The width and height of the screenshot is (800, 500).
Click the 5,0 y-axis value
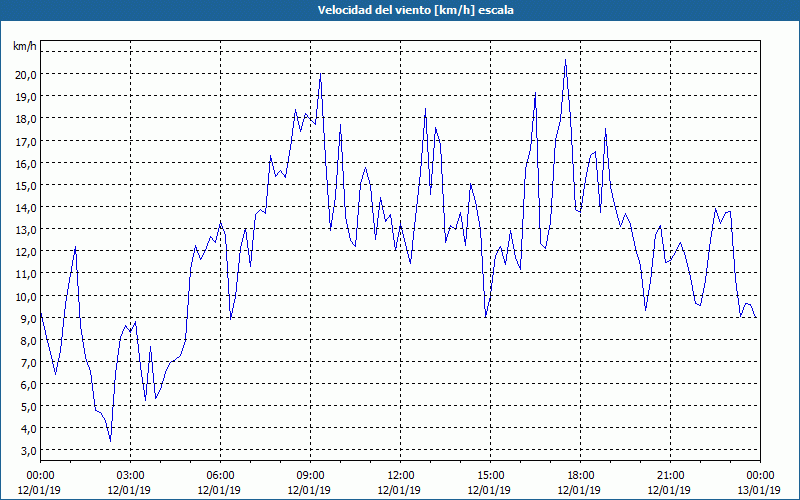click(28, 407)
